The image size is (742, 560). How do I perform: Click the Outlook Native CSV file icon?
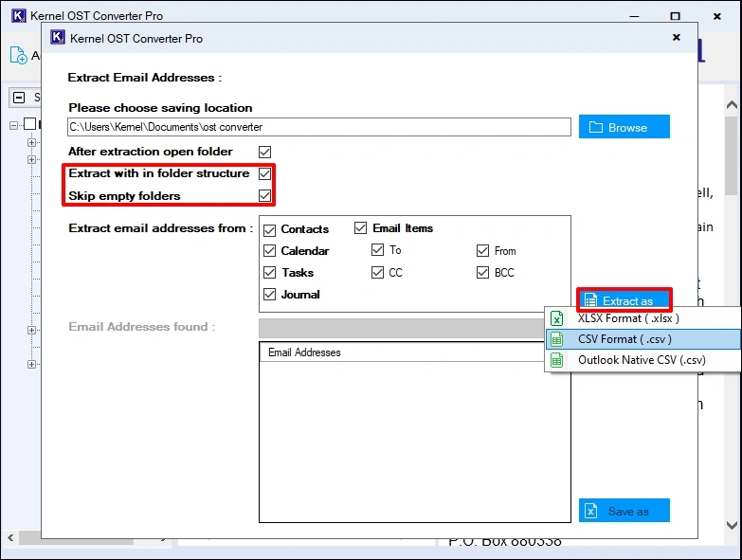[558, 360]
